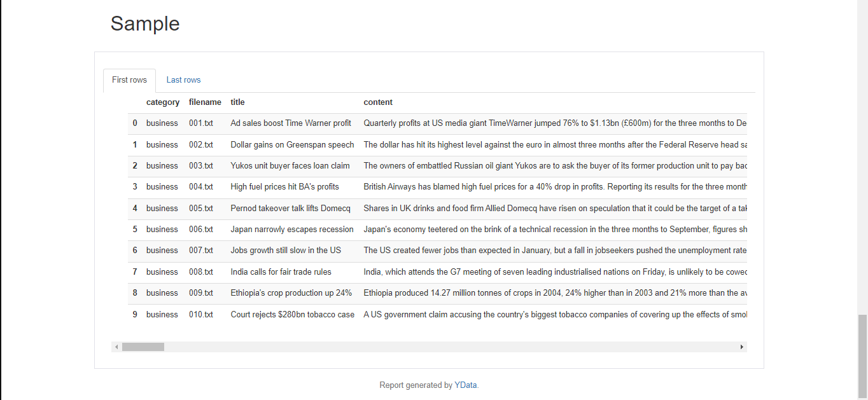868x400 pixels.
Task: Click 'Report generated by' footer text
Action: tap(416, 385)
